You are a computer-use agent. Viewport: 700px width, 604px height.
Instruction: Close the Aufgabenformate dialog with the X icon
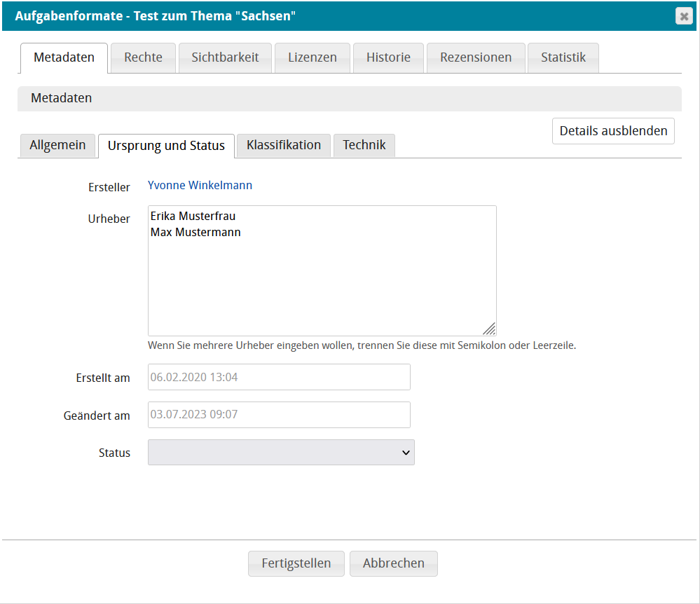[684, 16]
